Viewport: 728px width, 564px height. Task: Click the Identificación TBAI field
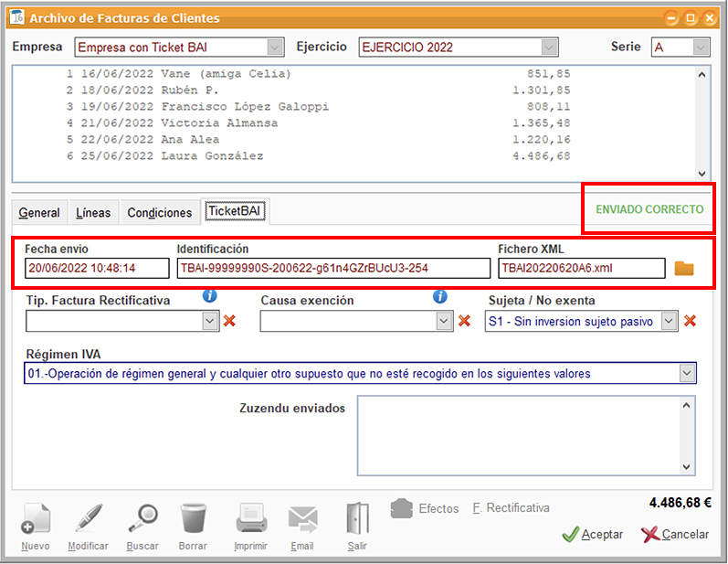click(x=333, y=269)
